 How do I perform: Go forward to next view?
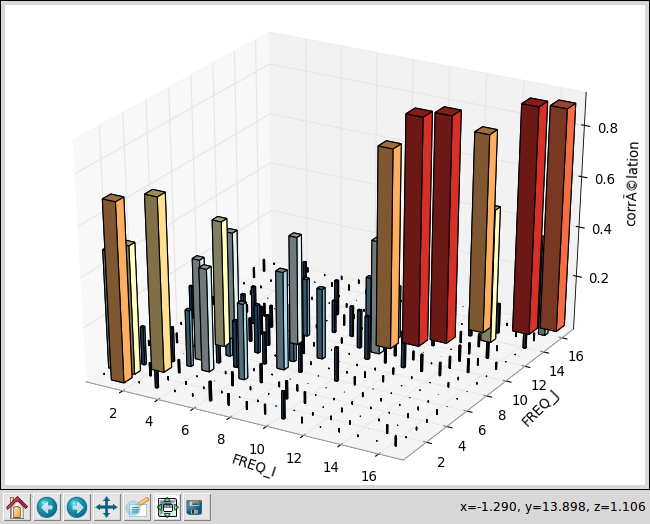coord(77,507)
